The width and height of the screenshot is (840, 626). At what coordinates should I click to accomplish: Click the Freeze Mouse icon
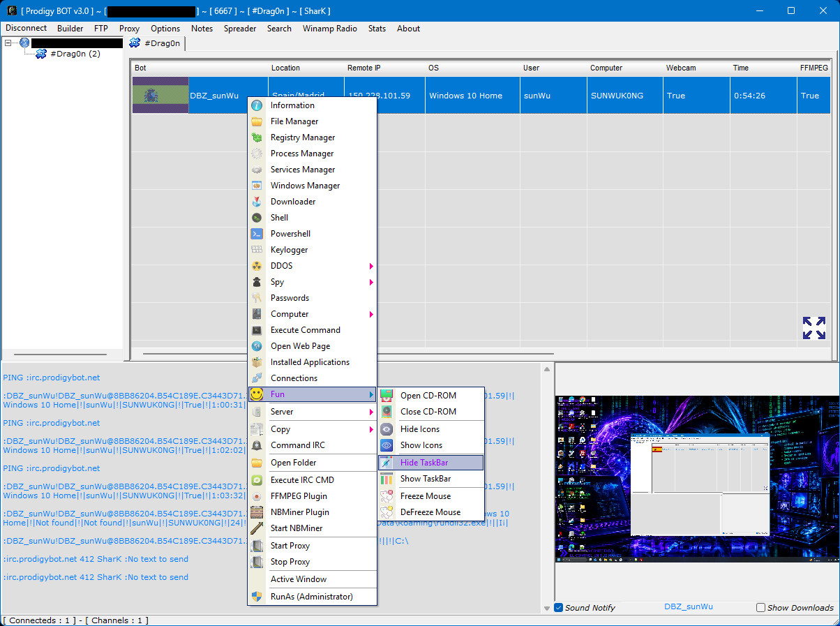coord(387,496)
